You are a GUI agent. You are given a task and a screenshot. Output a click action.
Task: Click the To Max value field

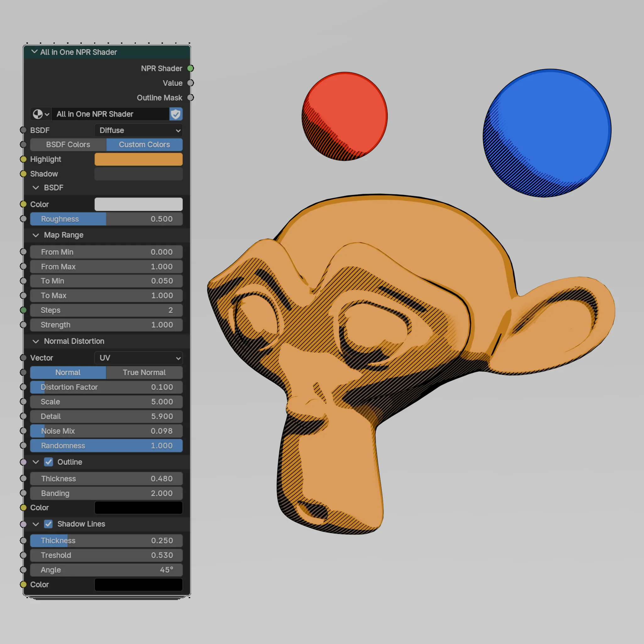click(x=106, y=296)
